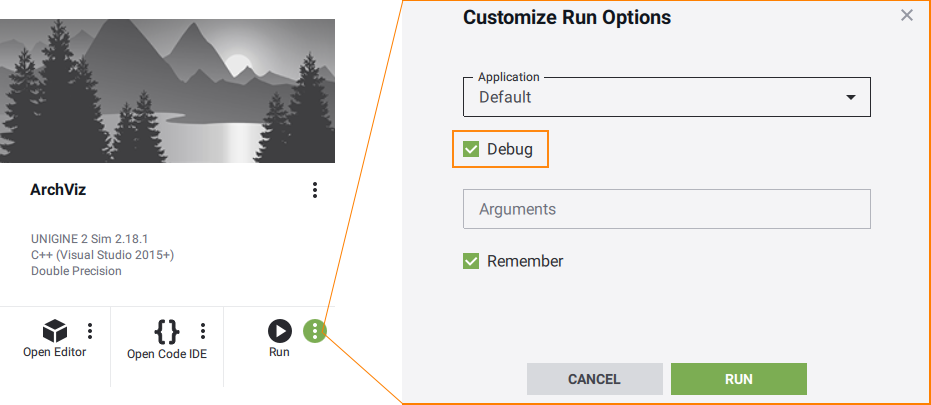Toggle the Debug checkbox

[x=471, y=149]
